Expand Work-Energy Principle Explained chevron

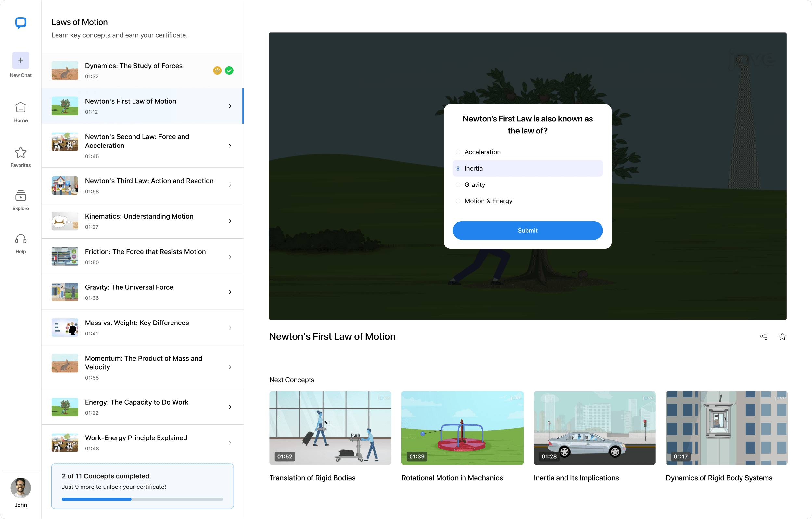click(x=230, y=442)
